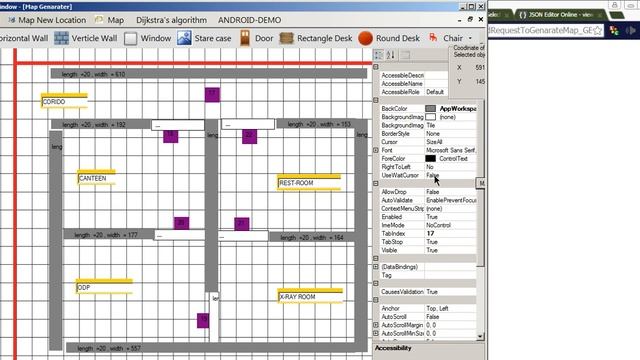
Task: Select wall labeled width = 610
Action: (x=209, y=74)
